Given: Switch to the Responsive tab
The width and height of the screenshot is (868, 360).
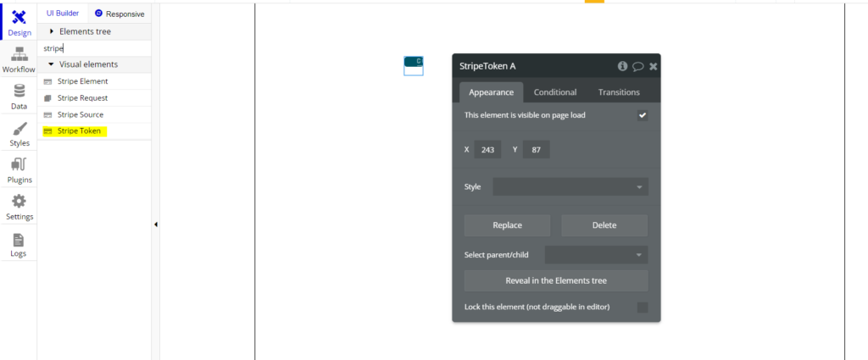Looking at the screenshot, I should (x=120, y=14).
